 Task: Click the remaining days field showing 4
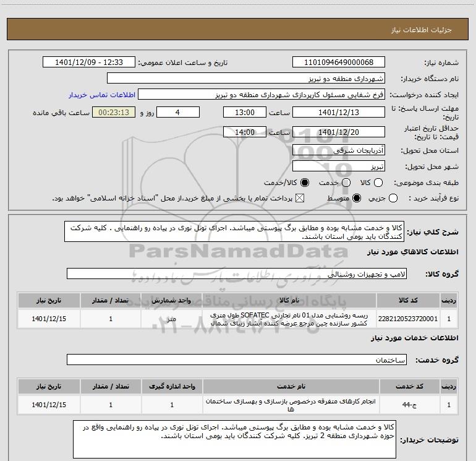(178, 112)
